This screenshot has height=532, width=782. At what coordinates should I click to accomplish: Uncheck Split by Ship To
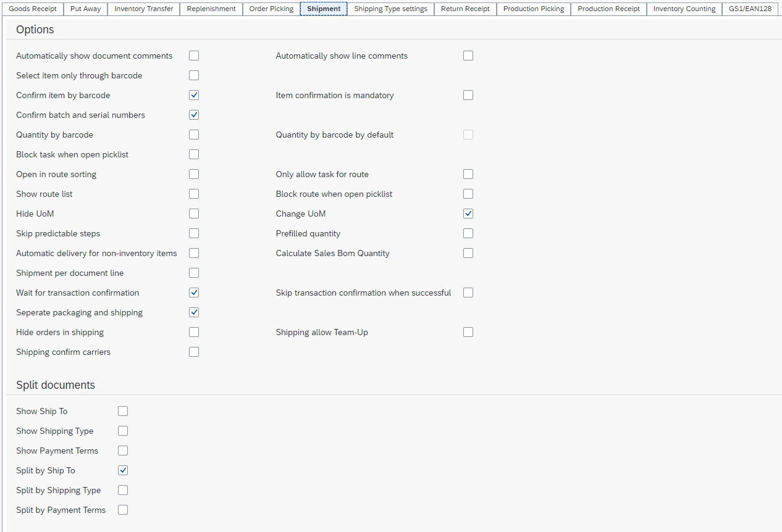[x=123, y=470]
